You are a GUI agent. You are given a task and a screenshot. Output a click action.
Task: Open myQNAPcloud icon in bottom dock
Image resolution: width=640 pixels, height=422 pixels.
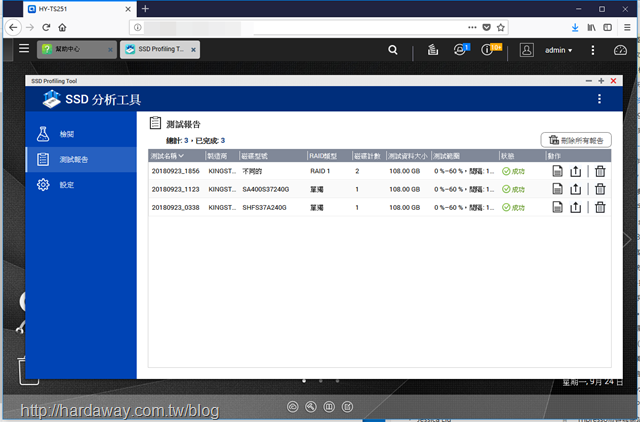click(x=293, y=407)
